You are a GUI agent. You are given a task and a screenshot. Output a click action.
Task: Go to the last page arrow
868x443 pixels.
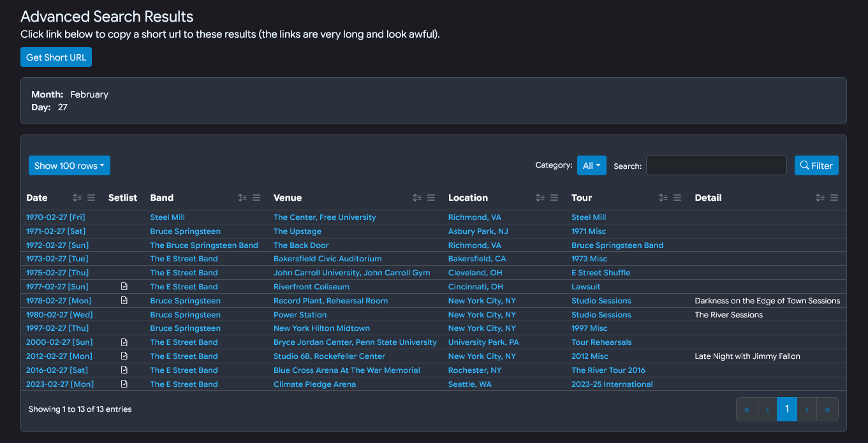pyautogui.click(x=827, y=409)
